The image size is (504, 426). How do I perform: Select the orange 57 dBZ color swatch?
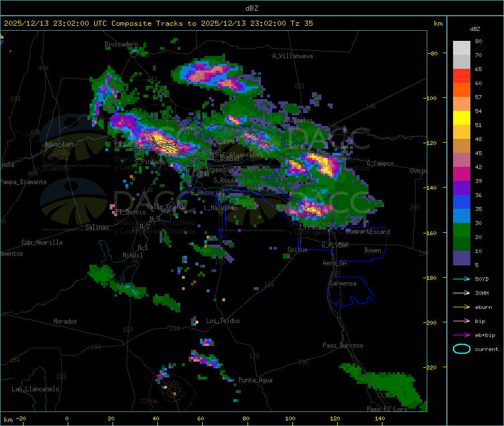tap(461, 90)
